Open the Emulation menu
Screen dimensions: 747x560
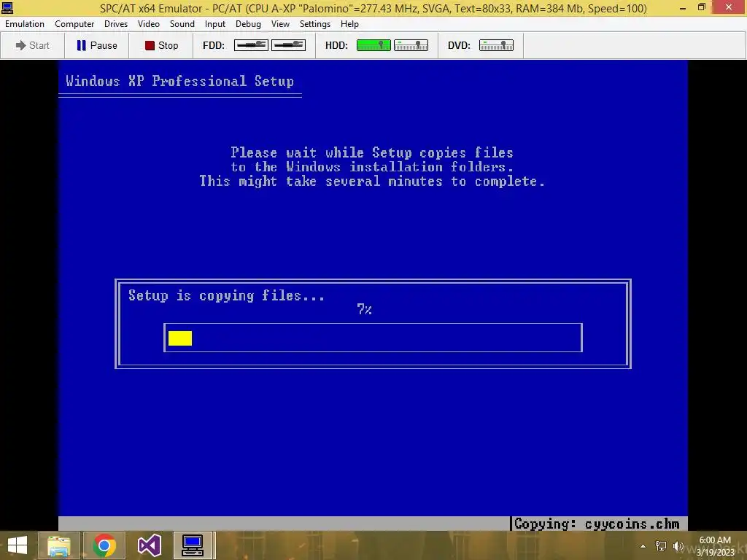click(x=25, y=24)
